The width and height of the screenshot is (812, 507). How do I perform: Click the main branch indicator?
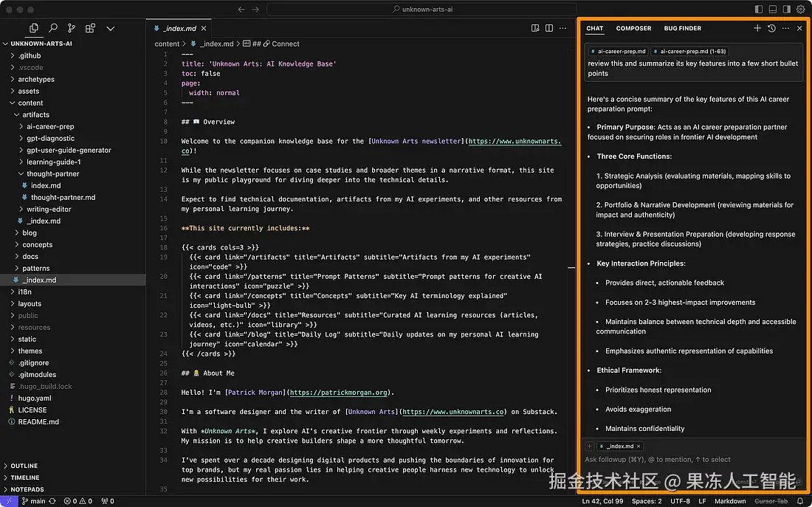click(33, 501)
